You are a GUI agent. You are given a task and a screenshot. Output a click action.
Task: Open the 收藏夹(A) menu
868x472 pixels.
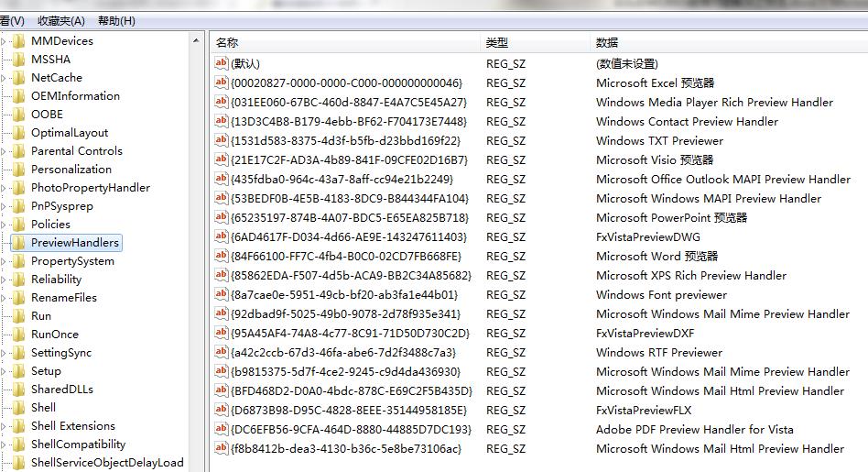pos(61,20)
